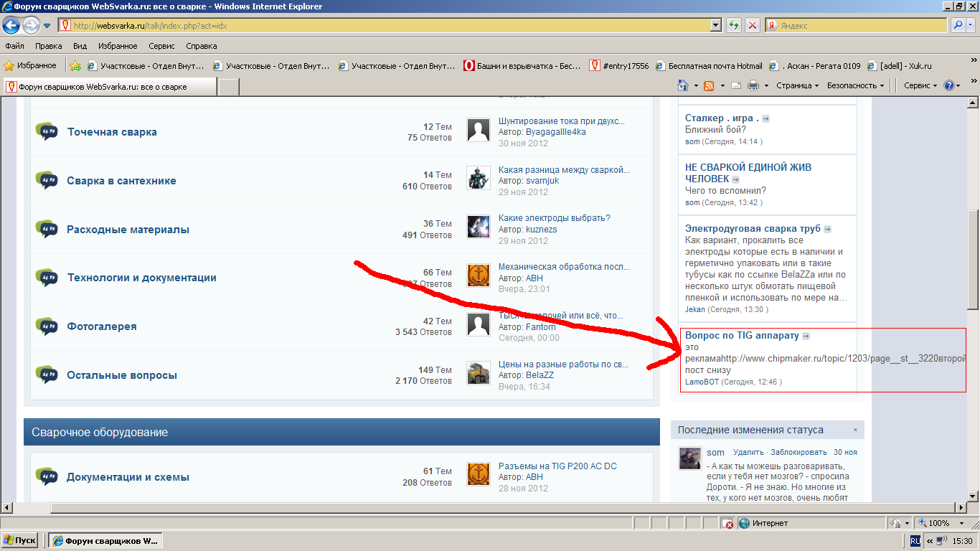
Task: Open the Точечная сварка forum section
Action: pyautogui.click(x=112, y=132)
